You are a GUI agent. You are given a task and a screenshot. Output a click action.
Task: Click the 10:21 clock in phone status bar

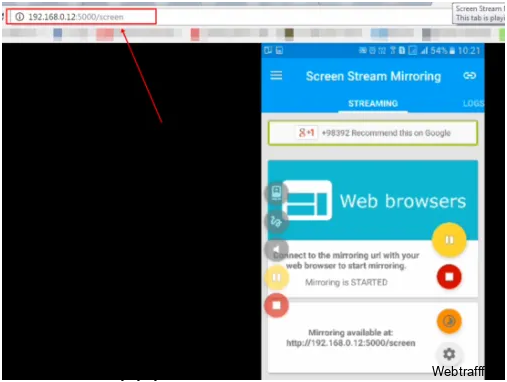coord(469,51)
